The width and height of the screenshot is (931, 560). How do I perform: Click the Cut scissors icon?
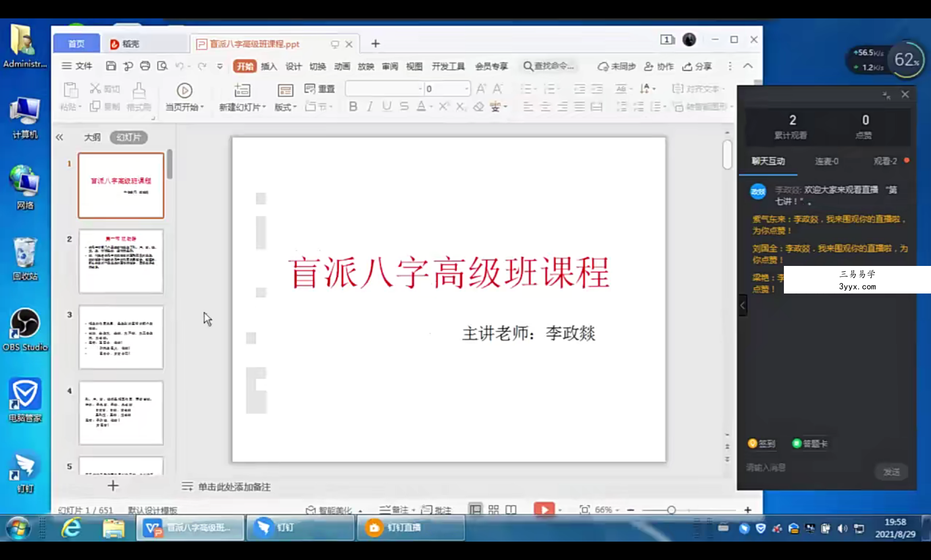95,88
